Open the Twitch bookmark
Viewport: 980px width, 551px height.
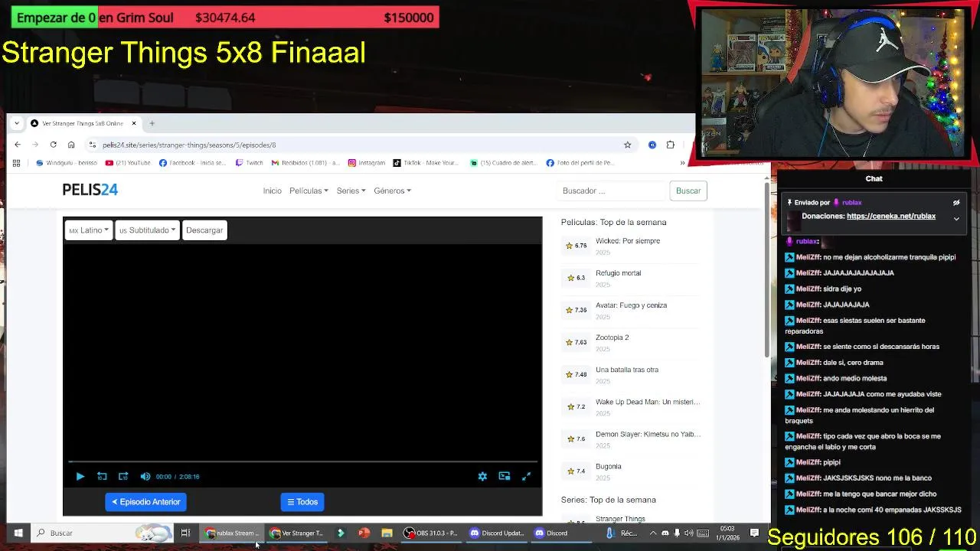pyautogui.click(x=250, y=163)
